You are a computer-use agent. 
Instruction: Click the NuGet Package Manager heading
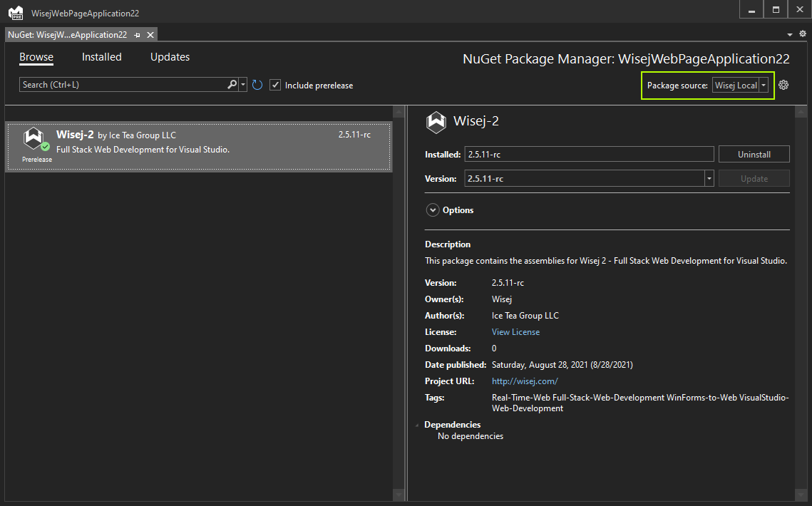(626, 59)
